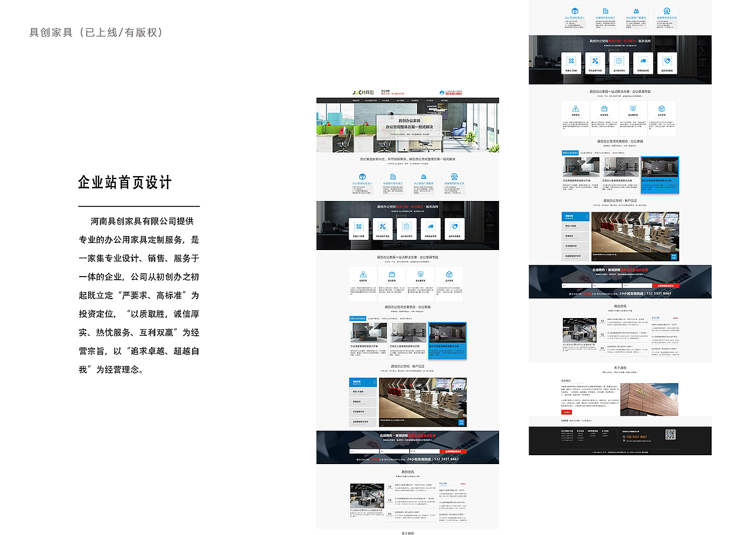Click the 快速报价整包施工 building icon in center mockup
Screen dimensions: 756x535
tap(392, 177)
